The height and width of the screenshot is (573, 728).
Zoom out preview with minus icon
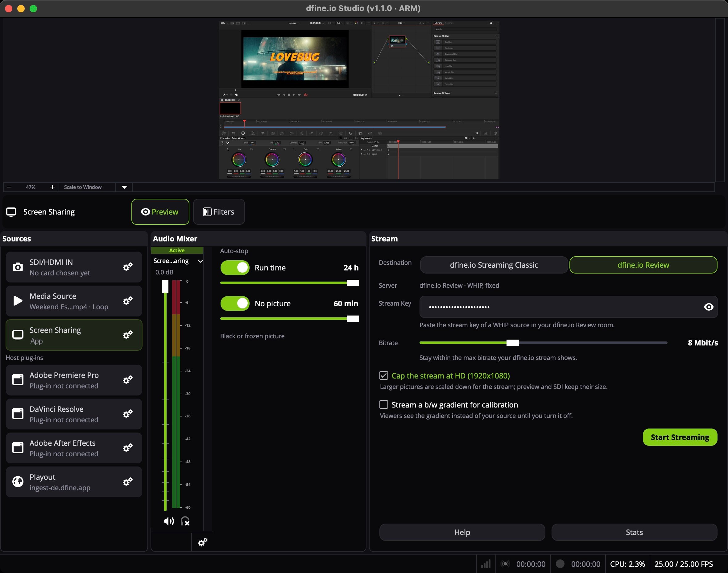9,187
